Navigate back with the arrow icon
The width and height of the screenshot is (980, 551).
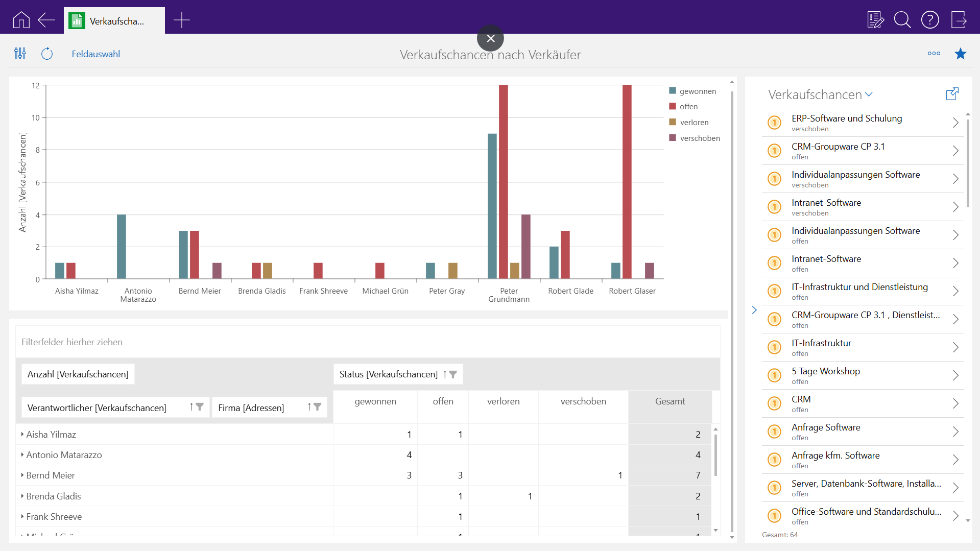[x=46, y=20]
